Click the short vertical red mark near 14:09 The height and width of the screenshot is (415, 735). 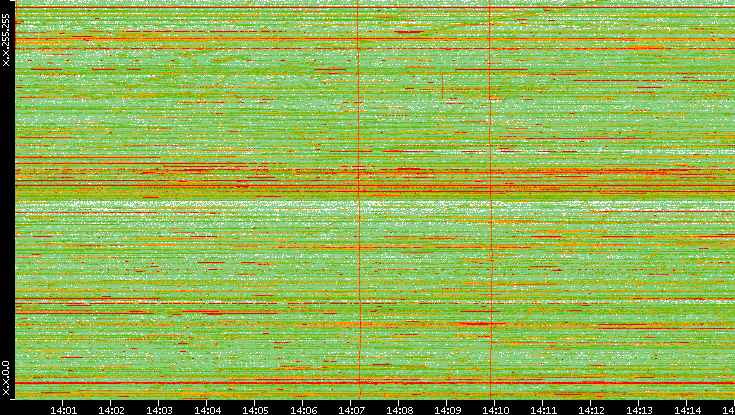(x=442, y=87)
